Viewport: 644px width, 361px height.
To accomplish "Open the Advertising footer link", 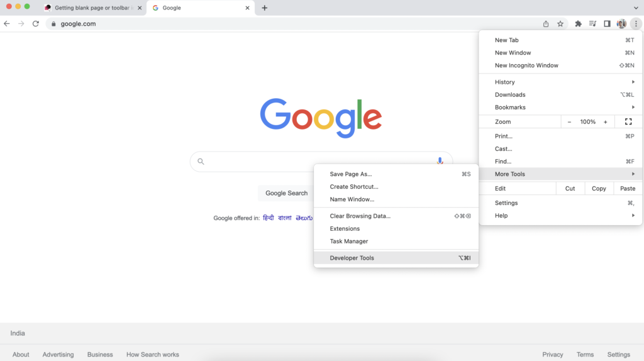I will coord(58,355).
